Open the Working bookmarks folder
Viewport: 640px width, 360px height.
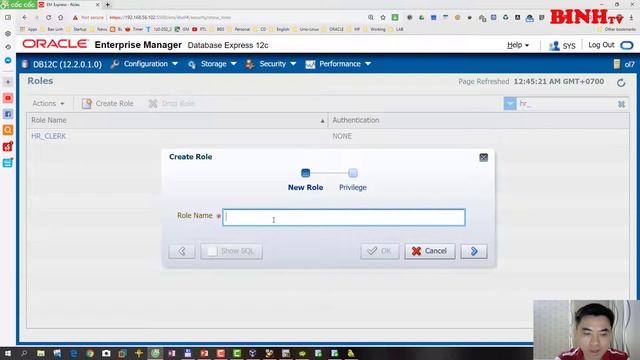pyautogui.click(x=375, y=29)
